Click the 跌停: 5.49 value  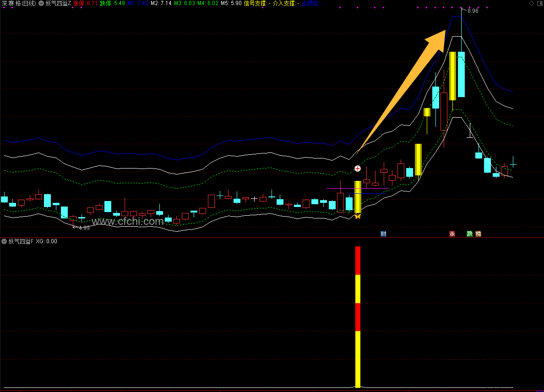[x=112, y=4]
